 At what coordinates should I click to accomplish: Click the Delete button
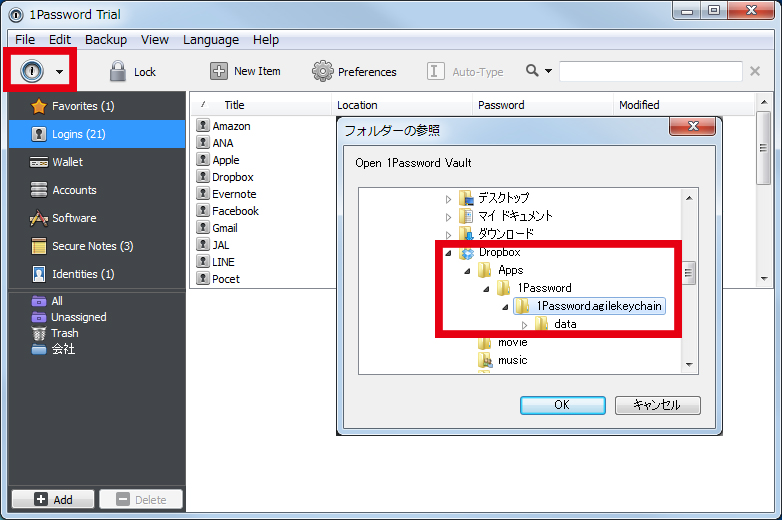point(141,499)
